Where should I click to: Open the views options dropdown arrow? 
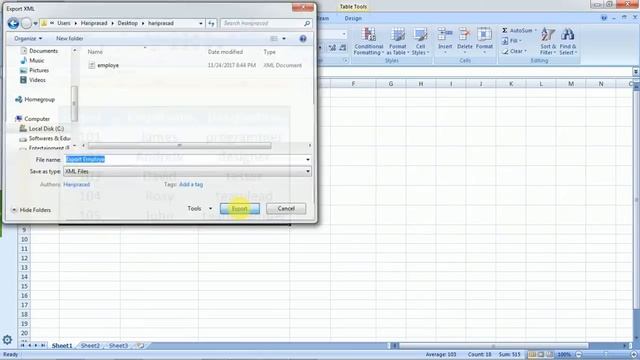[x=284, y=39]
